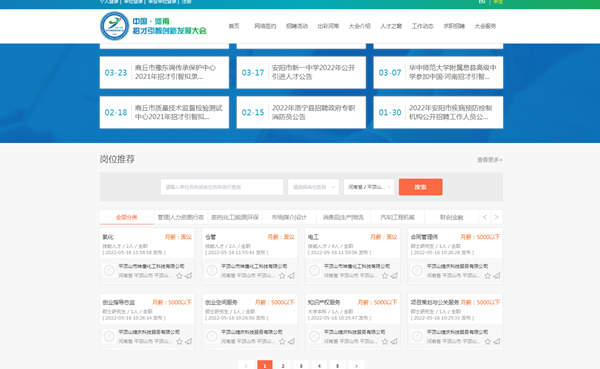Star the 电工 job card
The image size is (600, 369).
(x=385, y=276)
